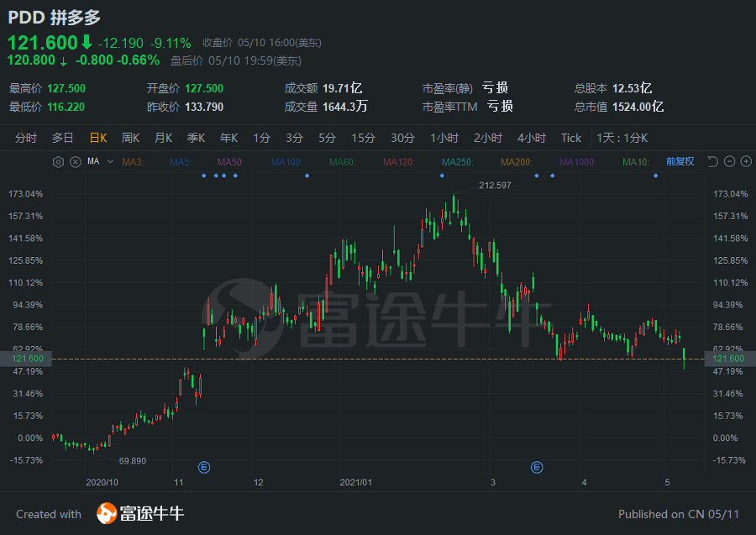This screenshot has width=756, height=535.
Task: Open the 前复权 price adjustment option
Action: pyautogui.click(x=680, y=161)
